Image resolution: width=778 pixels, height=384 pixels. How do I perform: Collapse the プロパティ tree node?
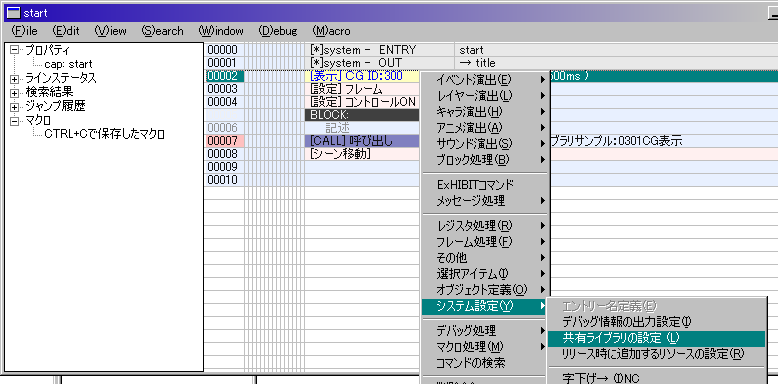click(14, 50)
